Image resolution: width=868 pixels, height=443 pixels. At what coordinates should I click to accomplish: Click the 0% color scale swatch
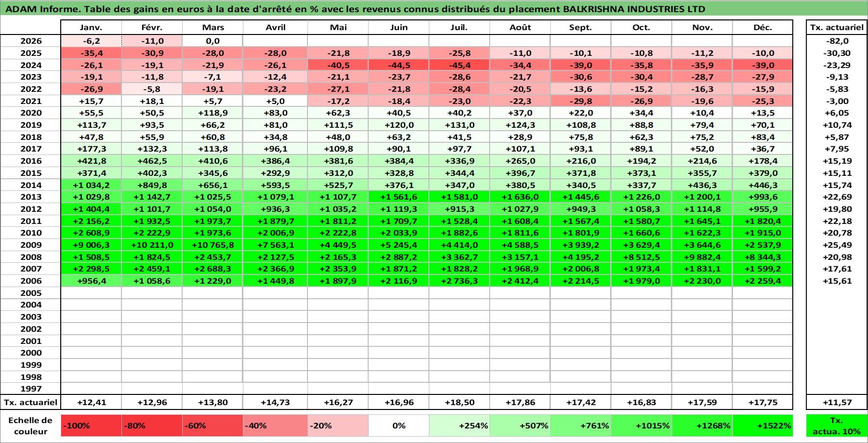[x=399, y=426]
